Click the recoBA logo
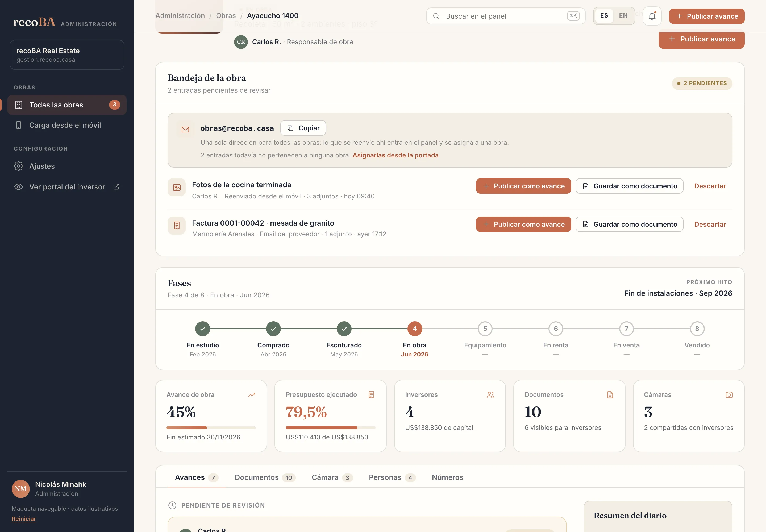The image size is (766, 532). tap(34, 22)
